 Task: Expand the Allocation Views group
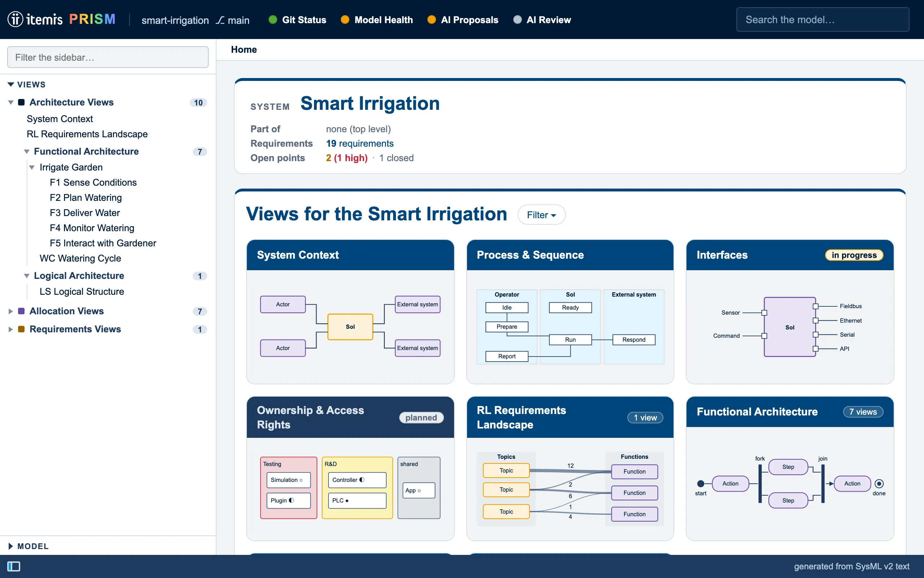point(11,311)
